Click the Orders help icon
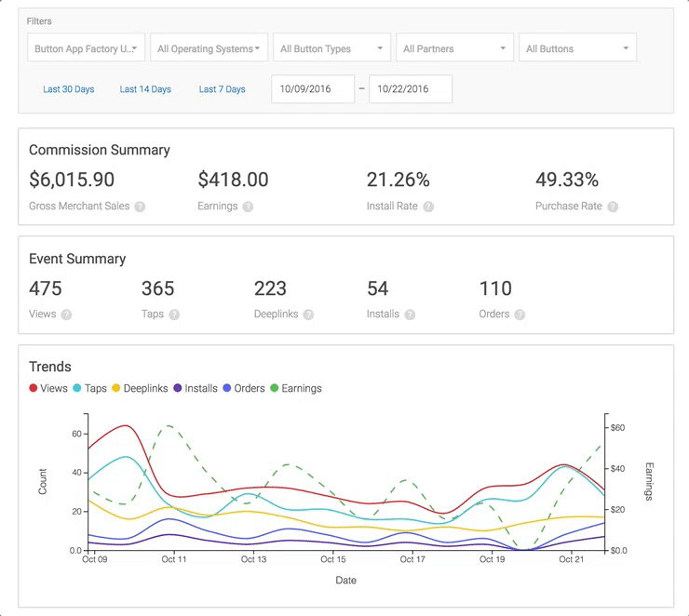This screenshot has height=616, width=689. 520,315
